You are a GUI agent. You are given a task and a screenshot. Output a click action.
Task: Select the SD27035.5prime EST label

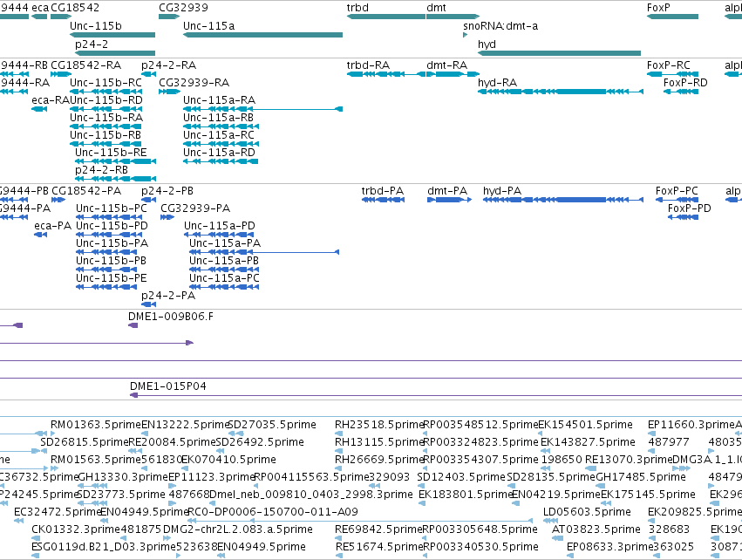coord(272,425)
